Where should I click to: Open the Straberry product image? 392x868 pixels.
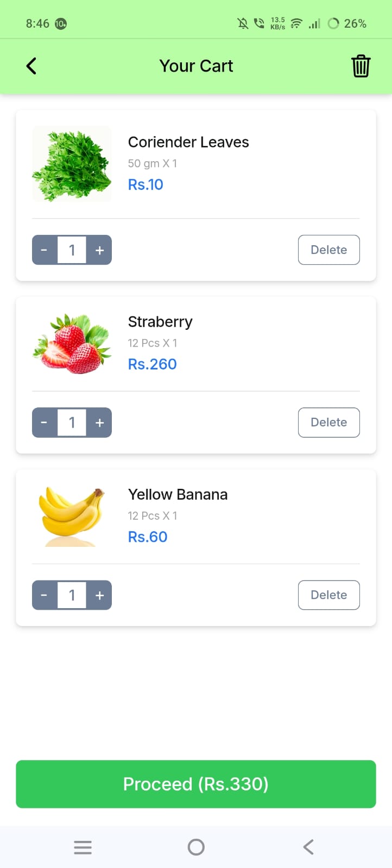pos(72,344)
